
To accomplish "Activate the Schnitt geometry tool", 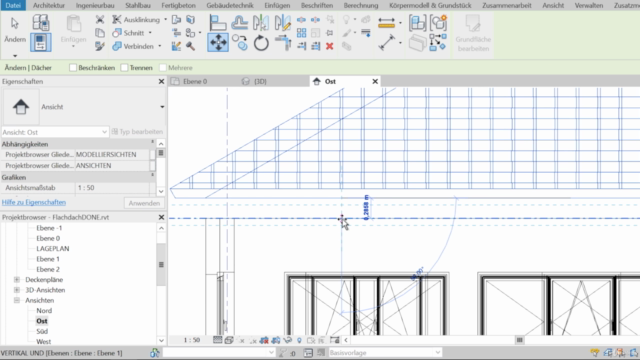I will tap(129, 33).
